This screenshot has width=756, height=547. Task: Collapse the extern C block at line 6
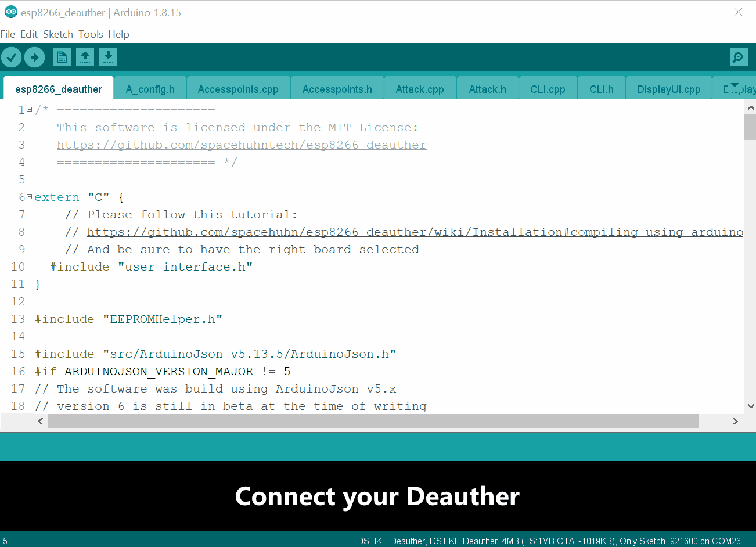coord(29,197)
